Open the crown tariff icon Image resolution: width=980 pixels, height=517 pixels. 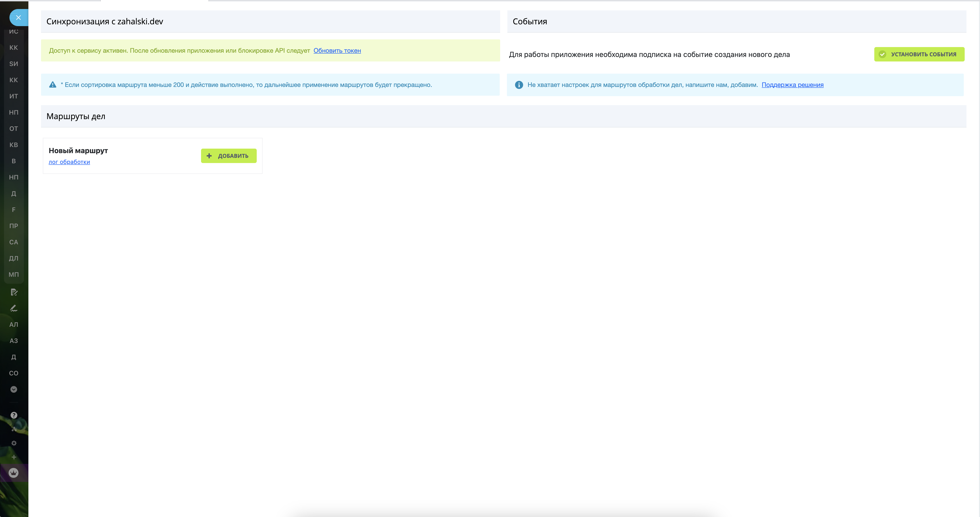[14, 473]
